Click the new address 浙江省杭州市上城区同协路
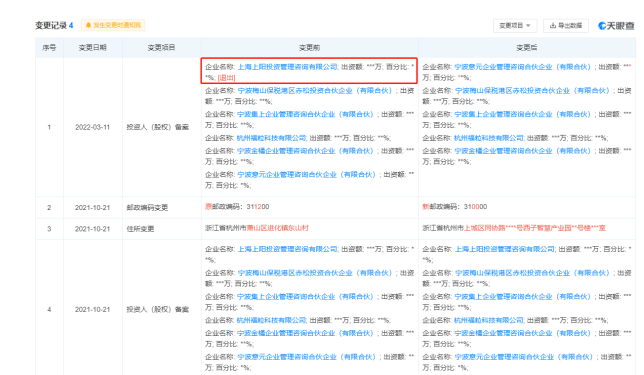This screenshot has height=375, width=644. [x=514, y=228]
